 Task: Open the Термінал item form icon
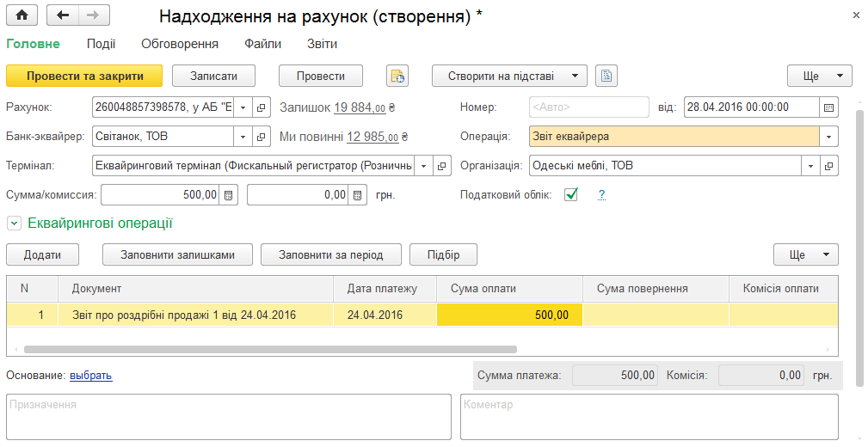coord(441,165)
